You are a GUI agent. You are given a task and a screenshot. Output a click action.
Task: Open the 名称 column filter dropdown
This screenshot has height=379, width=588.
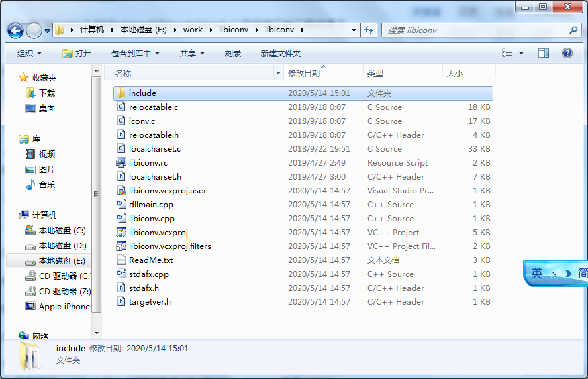(278, 73)
